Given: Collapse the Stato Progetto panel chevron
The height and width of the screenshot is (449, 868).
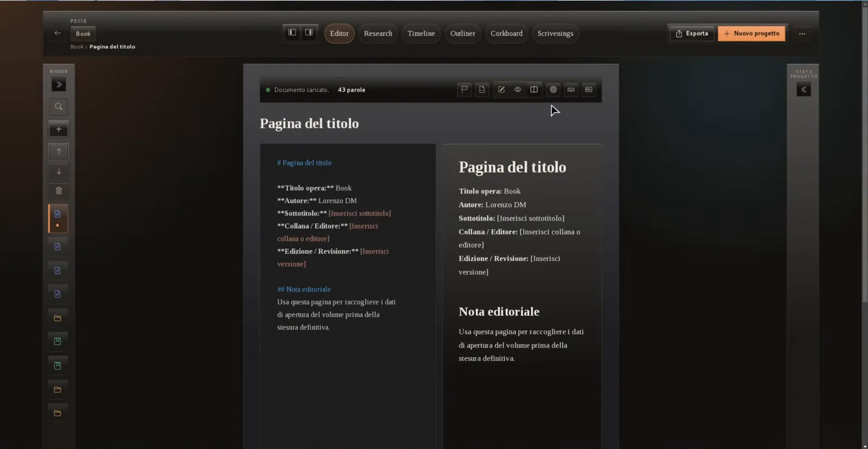Looking at the screenshot, I should pyautogui.click(x=804, y=90).
